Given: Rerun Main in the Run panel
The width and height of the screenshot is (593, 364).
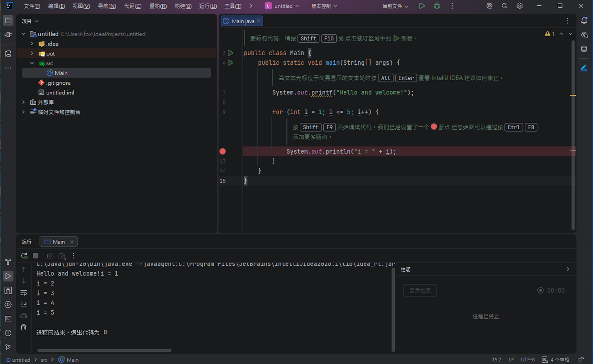Looking at the screenshot, I should tap(25, 256).
